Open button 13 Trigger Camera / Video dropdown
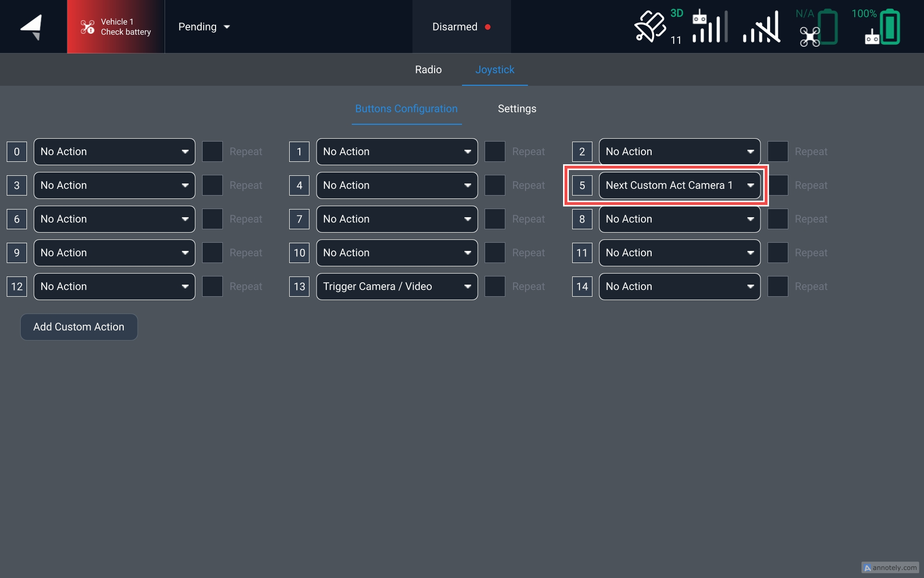 397,287
